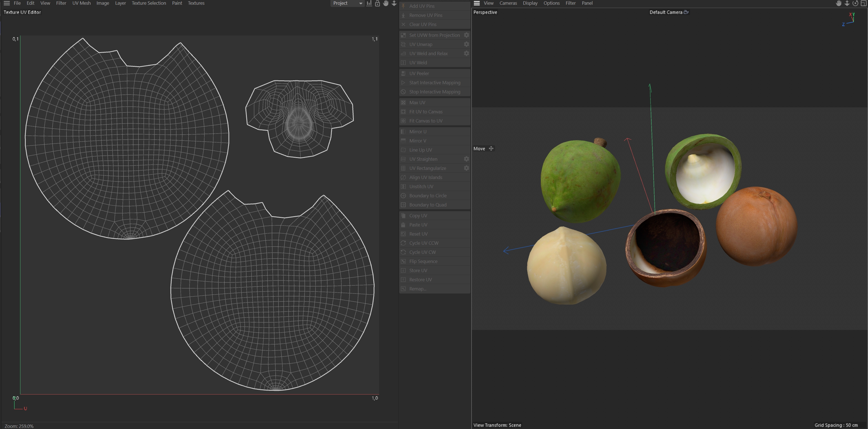Open the Project dropdown
Image resolution: width=868 pixels, height=429 pixels.
tap(347, 3)
